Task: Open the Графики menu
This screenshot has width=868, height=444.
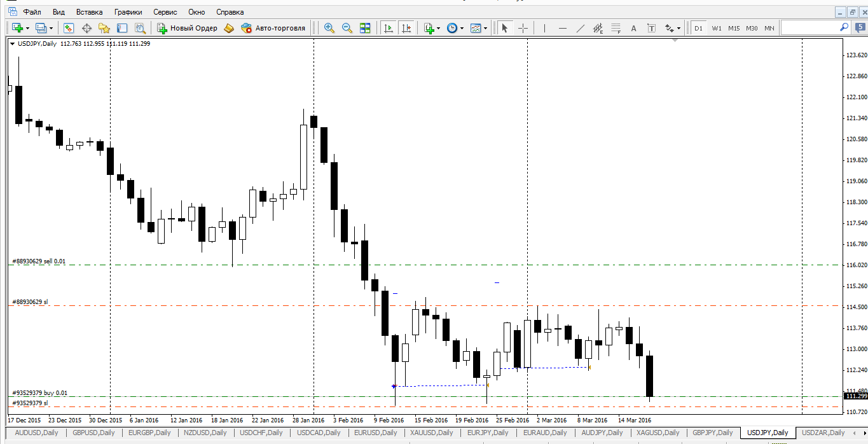Action: pos(128,12)
